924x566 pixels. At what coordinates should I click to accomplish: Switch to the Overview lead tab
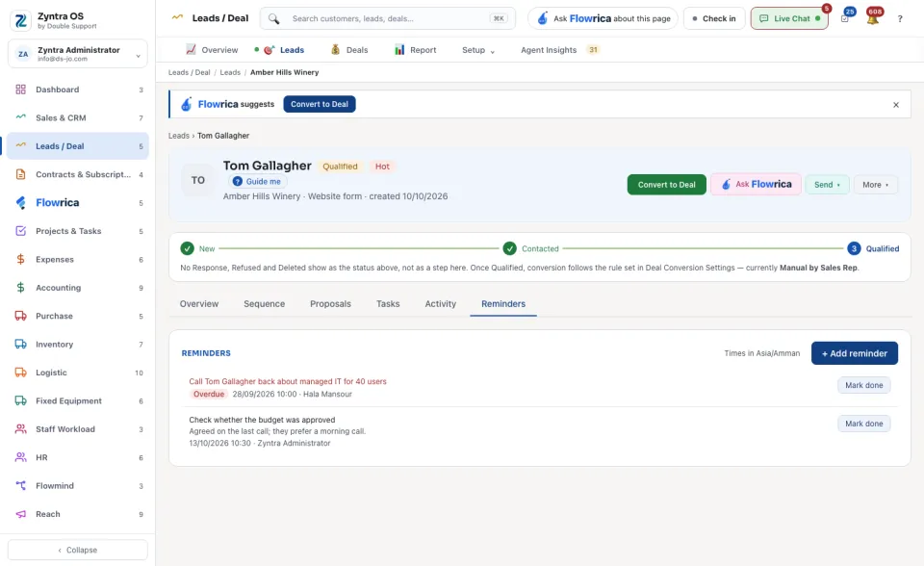click(199, 304)
